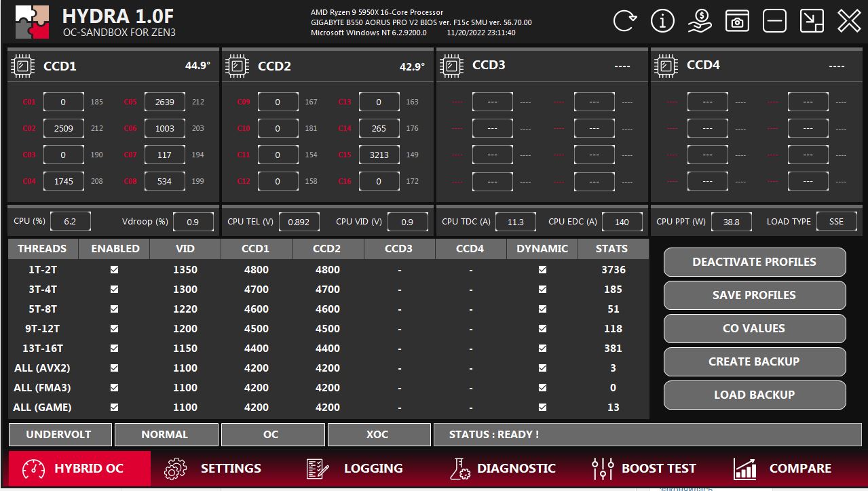The height and width of the screenshot is (491, 868).
Task: Click the donate hand-with-coin icon
Action: [700, 21]
